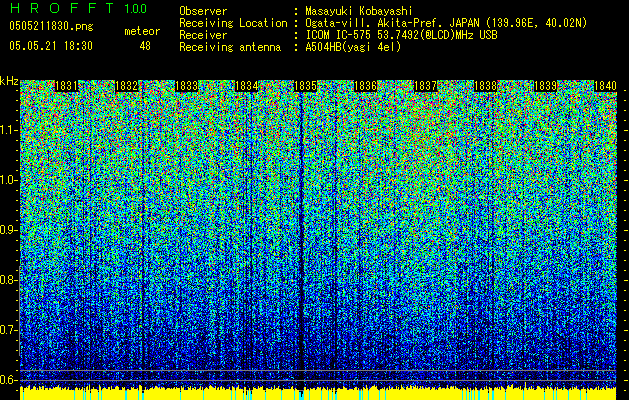629x400 pixels.
Task: Click the observer name Masayuki Kobayashi
Action: click(x=358, y=11)
